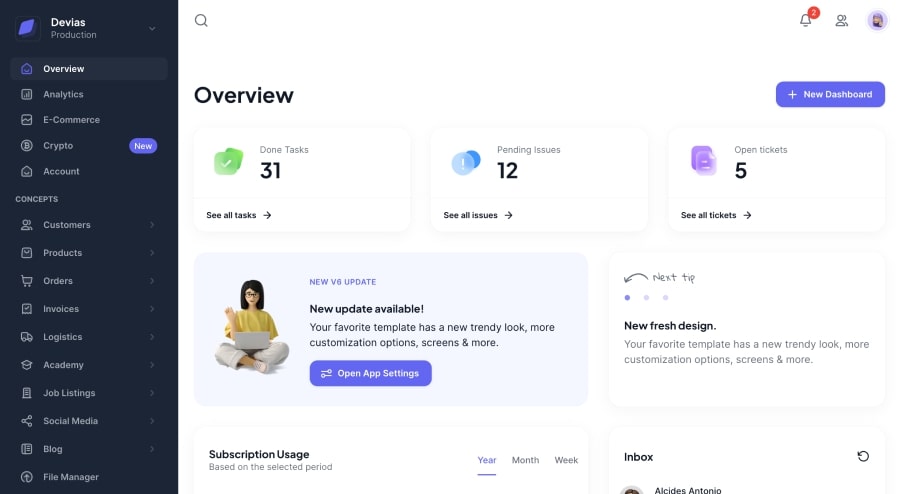Screen dimensions: 900x494
Task: Click the Done Tasks green icon
Action: click(228, 161)
